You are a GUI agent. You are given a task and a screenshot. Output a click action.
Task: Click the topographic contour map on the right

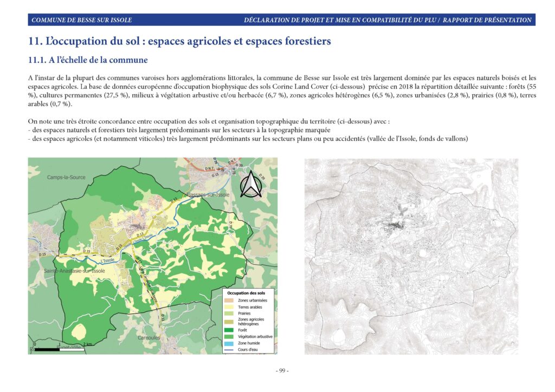point(411,256)
